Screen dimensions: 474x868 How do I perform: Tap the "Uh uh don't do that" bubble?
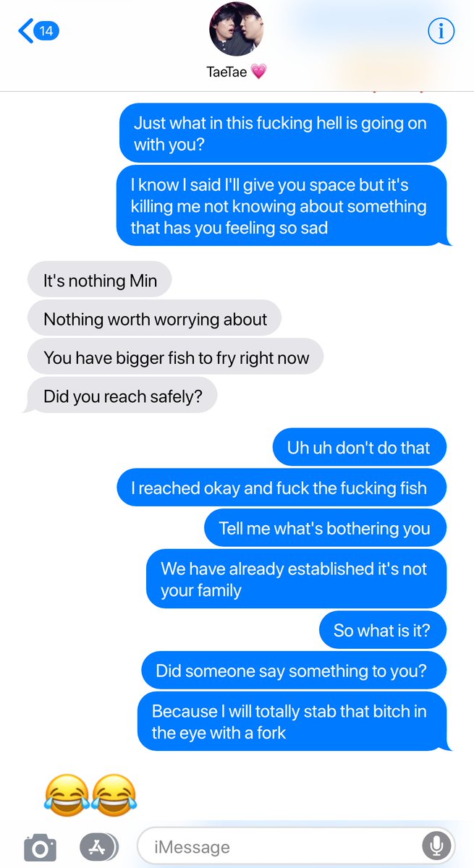click(x=359, y=447)
